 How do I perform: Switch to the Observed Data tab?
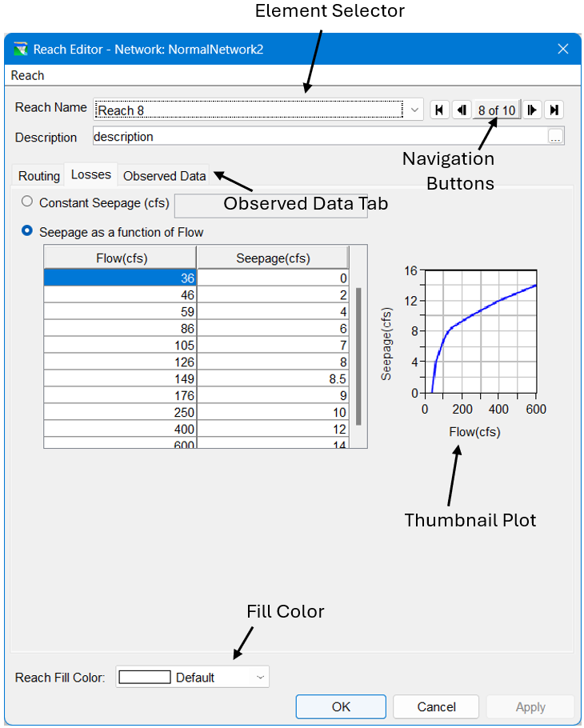coord(164,176)
